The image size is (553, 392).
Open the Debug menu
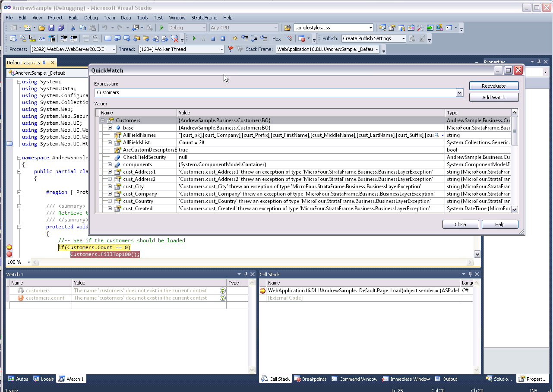coord(91,18)
